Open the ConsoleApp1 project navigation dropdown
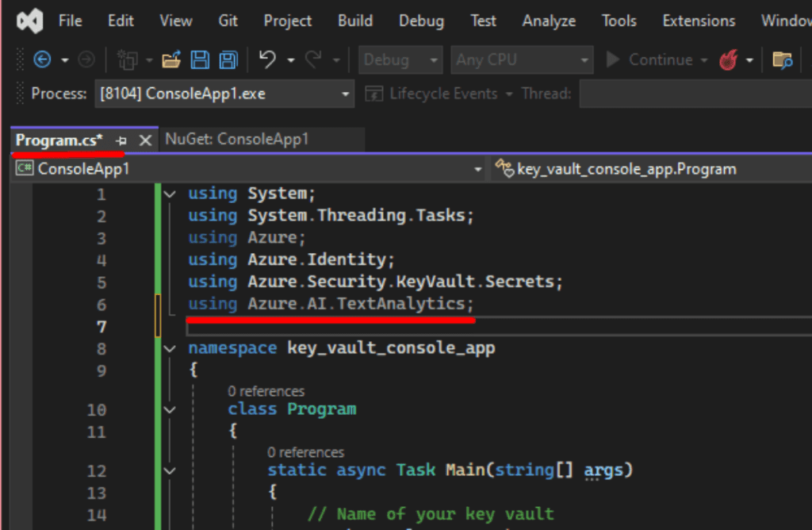Image resolution: width=812 pixels, height=530 pixels. coord(477,169)
